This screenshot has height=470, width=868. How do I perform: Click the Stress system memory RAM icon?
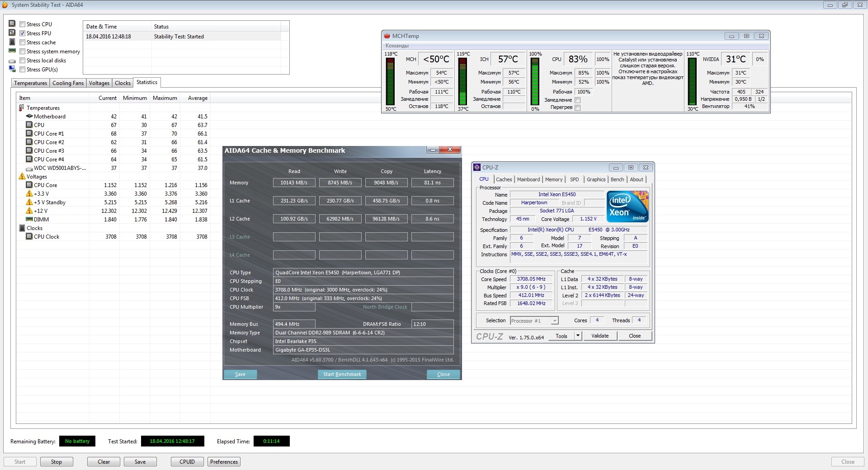pos(12,51)
